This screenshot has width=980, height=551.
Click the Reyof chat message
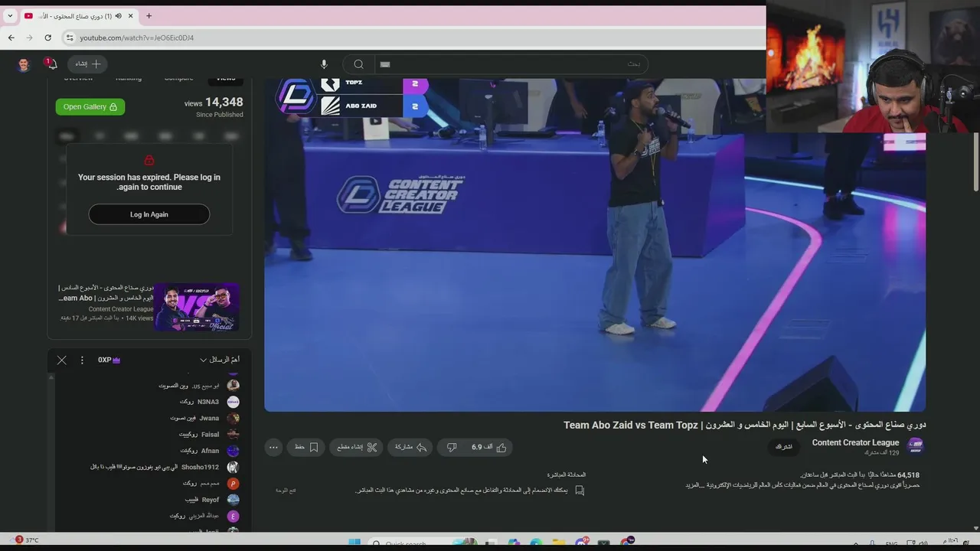[x=202, y=500]
